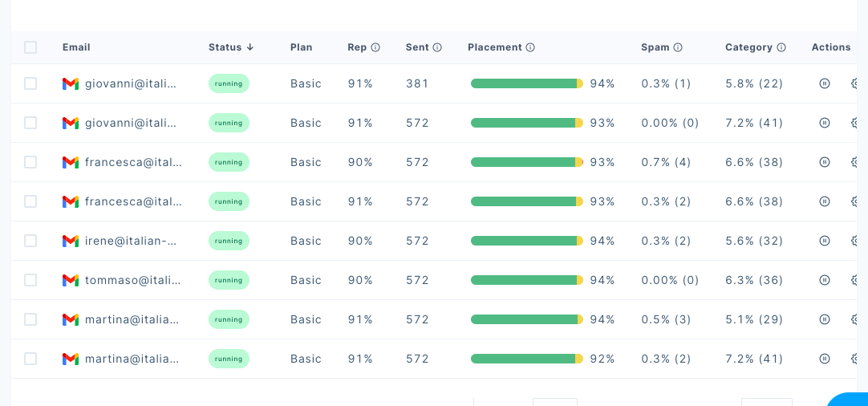Click the 0.7% (4) spam value
The width and height of the screenshot is (868, 406).
pyautogui.click(x=666, y=162)
